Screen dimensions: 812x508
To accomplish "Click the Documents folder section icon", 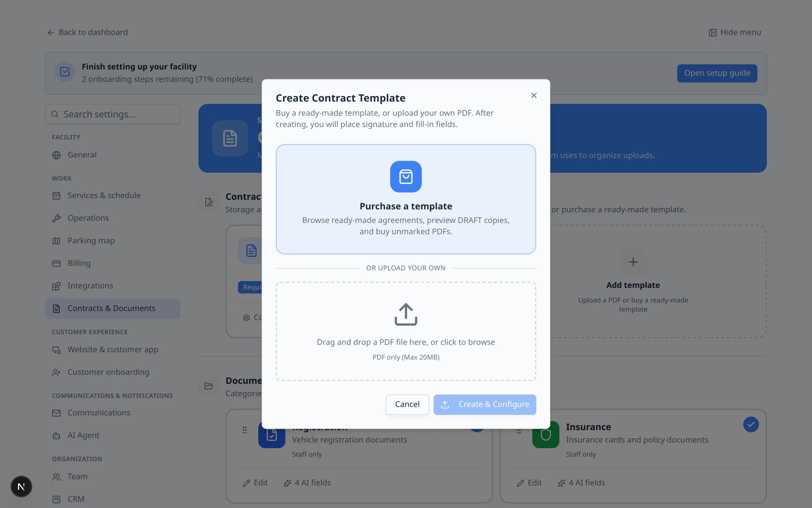I will [x=209, y=386].
